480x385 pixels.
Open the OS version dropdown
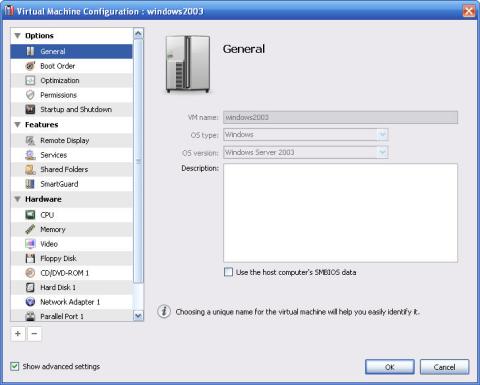(x=383, y=153)
